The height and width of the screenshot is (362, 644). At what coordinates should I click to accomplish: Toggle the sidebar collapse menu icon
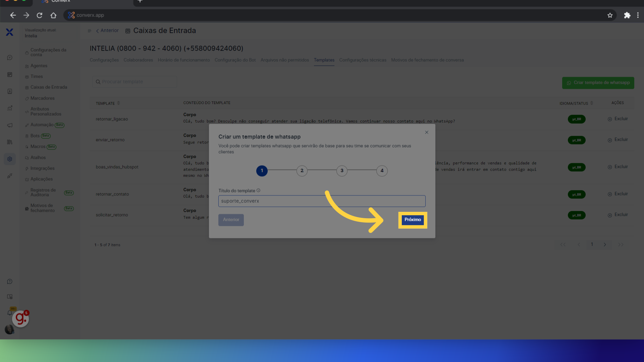(x=90, y=31)
